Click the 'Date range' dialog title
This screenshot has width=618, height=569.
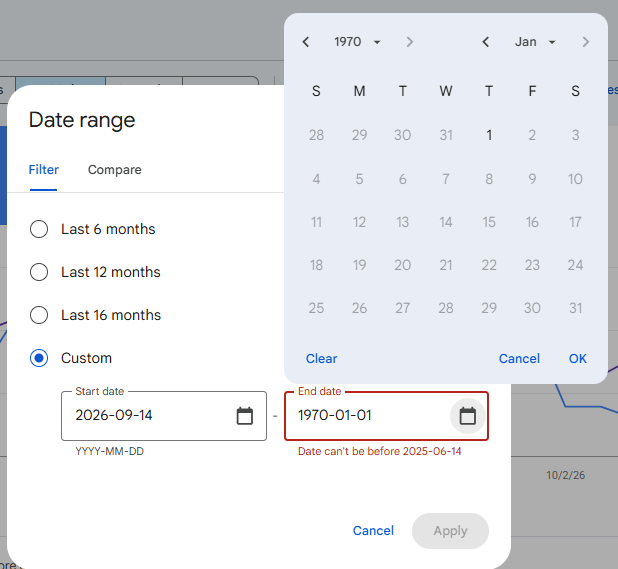tap(82, 120)
